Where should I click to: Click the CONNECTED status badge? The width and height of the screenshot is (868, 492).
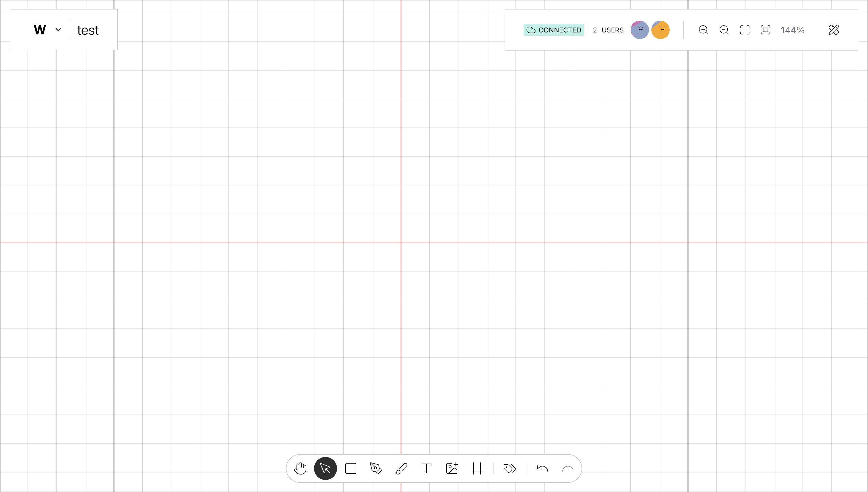(554, 30)
